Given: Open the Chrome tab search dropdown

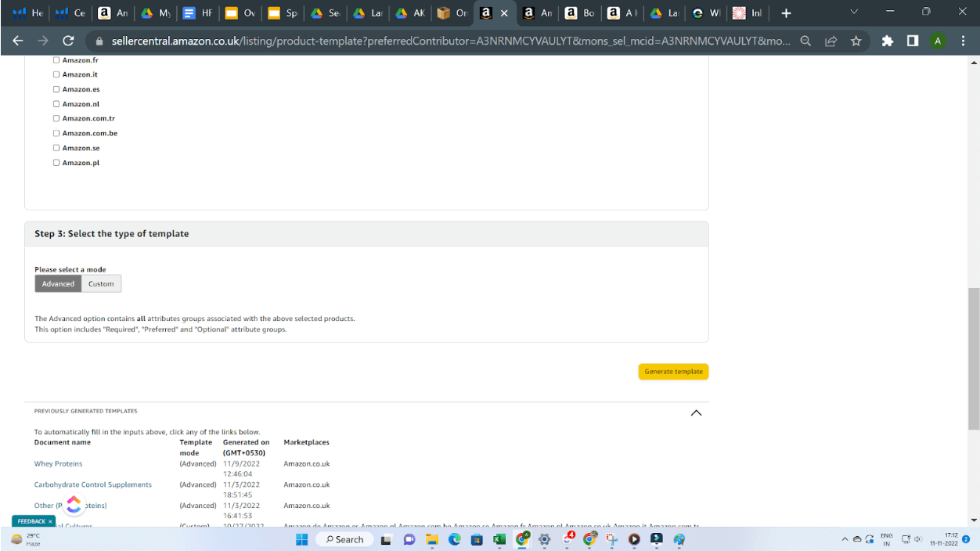Looking at the screenshot, I should [x=854, y=13].
